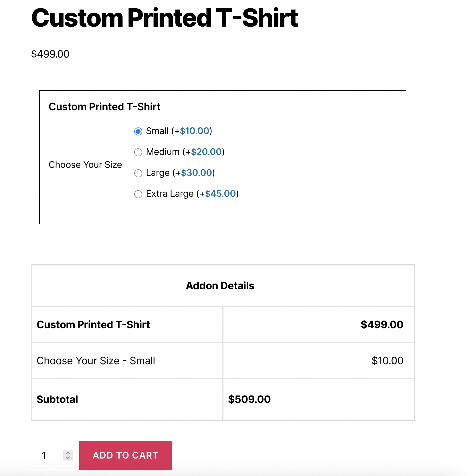Click the $509.00 subtotal amount

[x=249, y=399]
